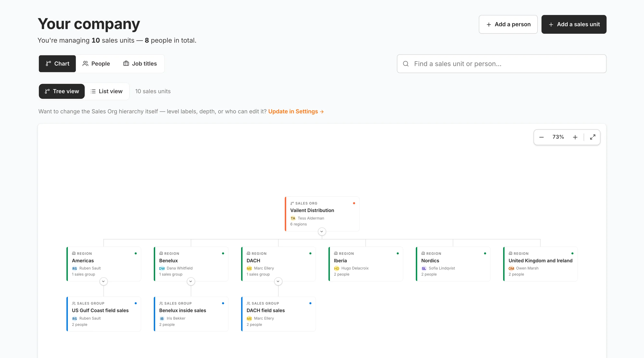Collapse the Americas region node

click(104, 281)
